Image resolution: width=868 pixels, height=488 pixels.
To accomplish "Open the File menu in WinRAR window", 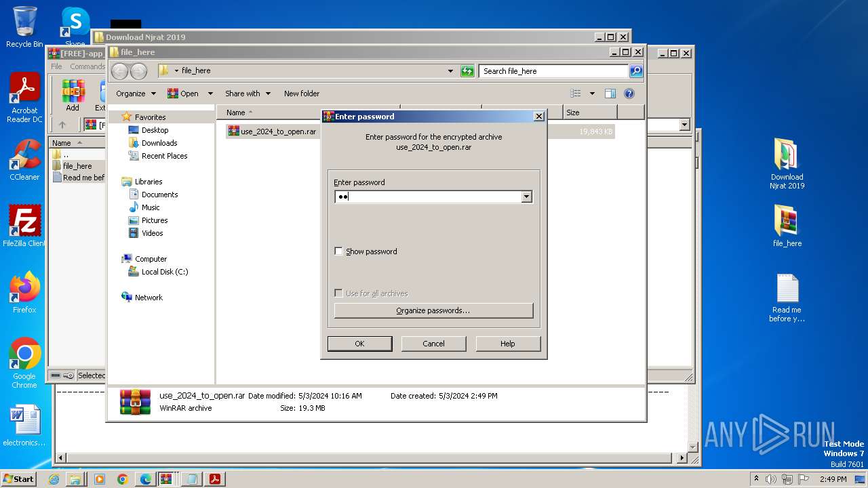I will [x=56, y=66].
